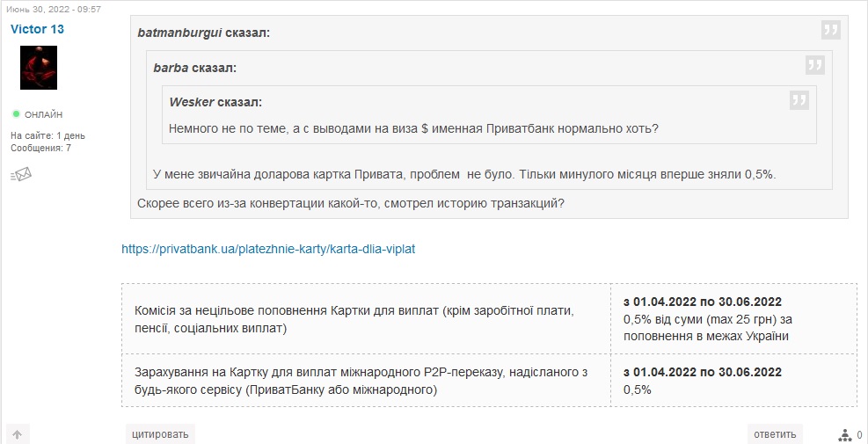Click the Сообщения: 7 counter text
This screenshot has width=868, height=444.
(x=40, y=148)
